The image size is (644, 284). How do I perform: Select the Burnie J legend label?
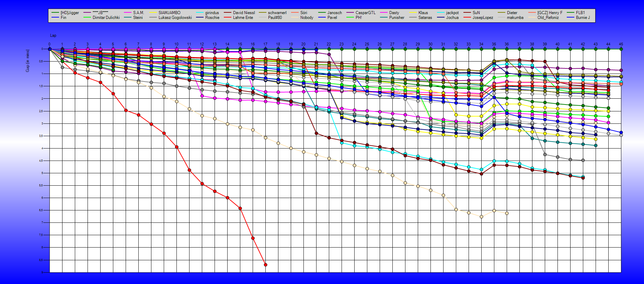(x=583, y=18)
